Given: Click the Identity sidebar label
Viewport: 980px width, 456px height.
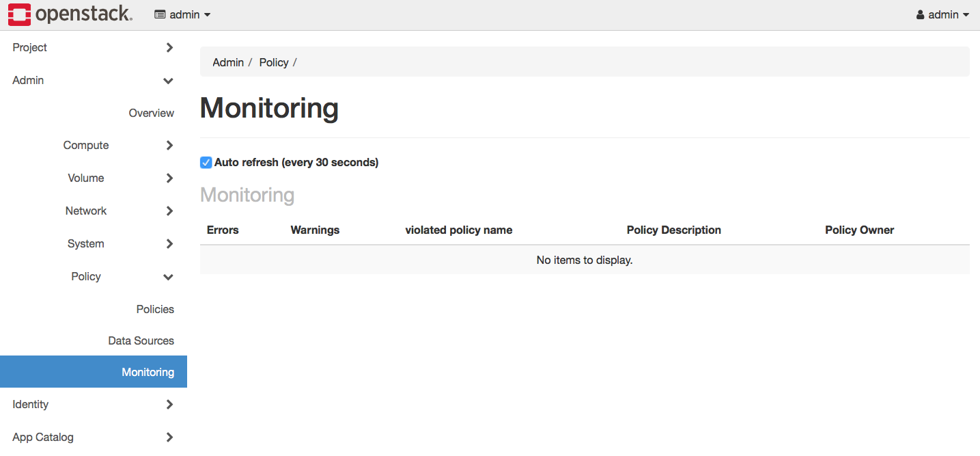Looking at the screenshot, I should [31, 404].
